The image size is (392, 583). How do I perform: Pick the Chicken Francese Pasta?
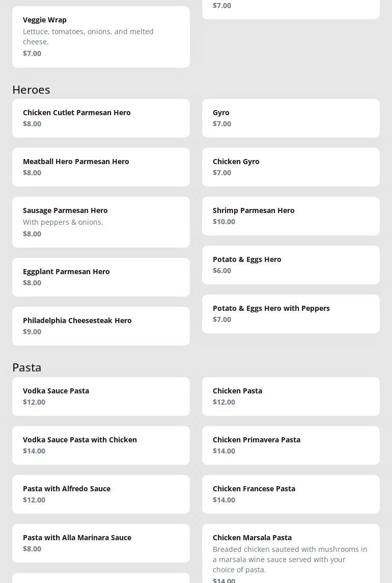point(291,494)
